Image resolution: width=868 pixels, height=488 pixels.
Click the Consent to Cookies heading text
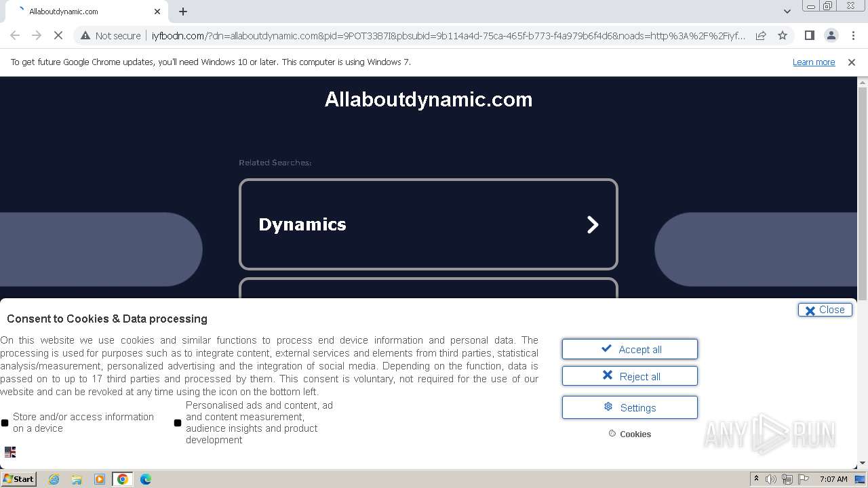click(107, 319)
